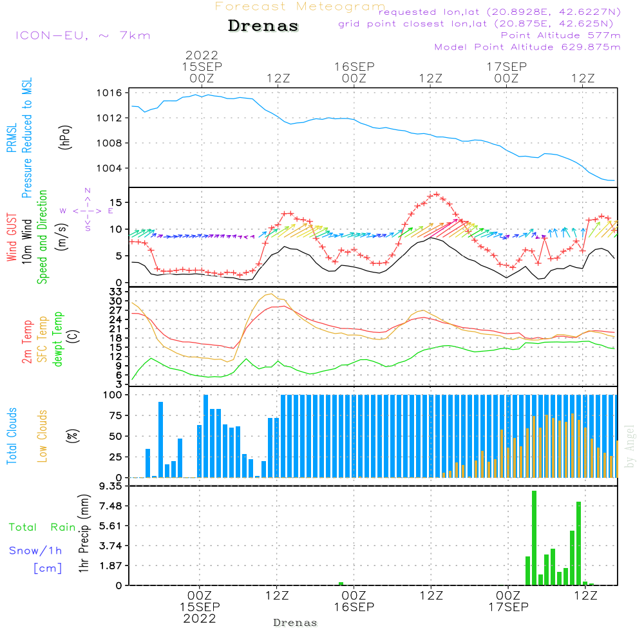Click the 1004 pressure axis value
Viewport: 644px width, 644px height.
(109, 168)
